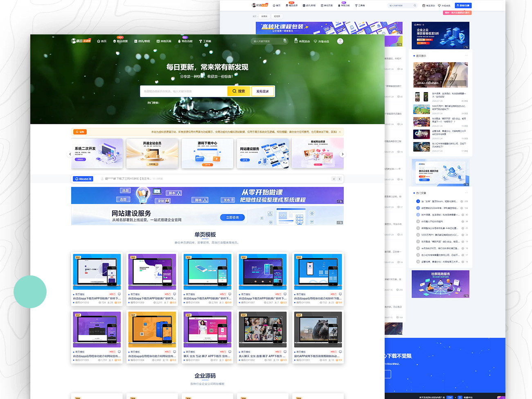Open 精品资源 menu in the front page navigation
Viewport: 532px width, 399px height.
(120, 41)
